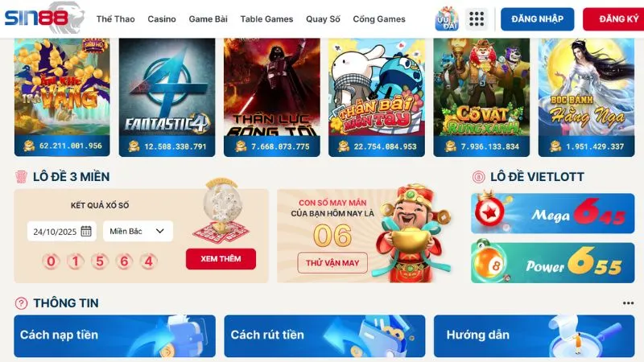Click the question mark icon next to Thông Tin
The height and width of the screenshot is (362, 644).
21,303
